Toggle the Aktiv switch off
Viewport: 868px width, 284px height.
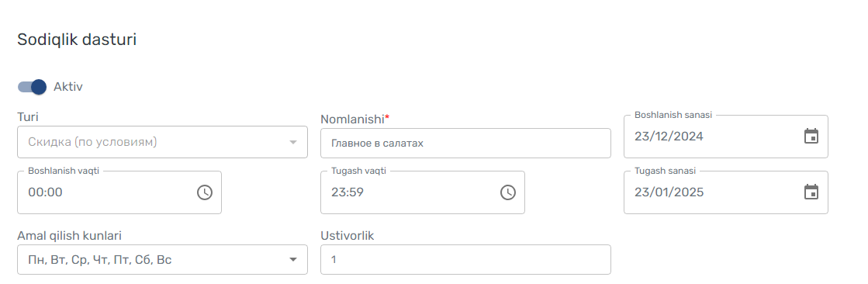click(32, 87)
